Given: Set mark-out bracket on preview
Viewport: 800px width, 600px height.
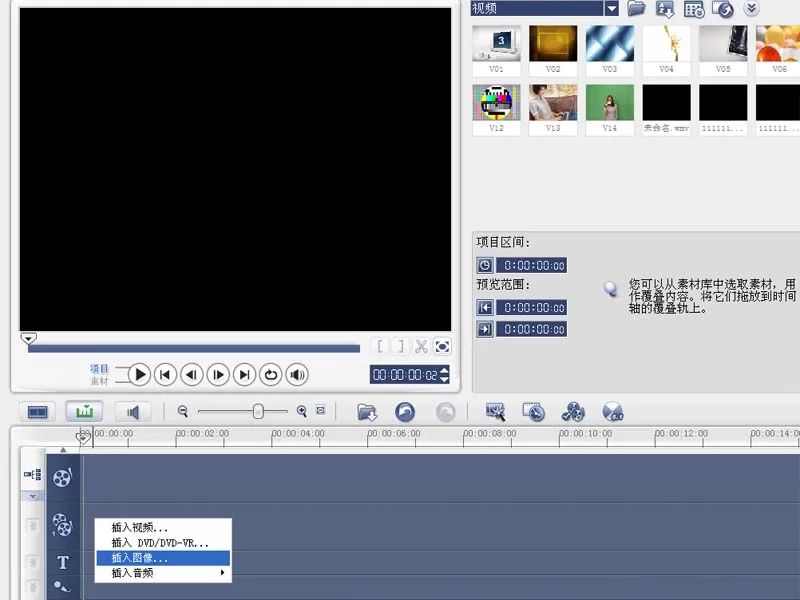Looking at the screenshot, I should click(401, 346).
